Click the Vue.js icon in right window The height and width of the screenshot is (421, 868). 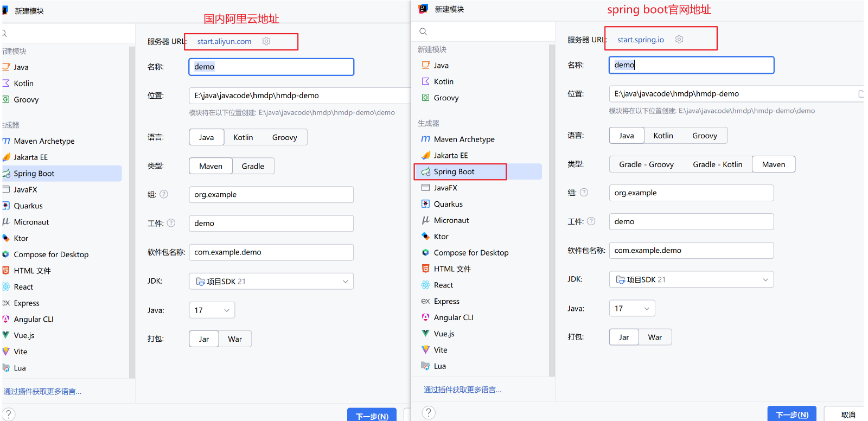coord(426,334)
